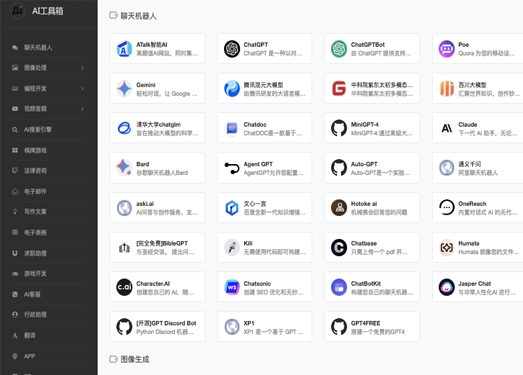Screen dimensions: 523x375
Task: Click the Hotoke ai icon
Action: (x=339, y=208)
